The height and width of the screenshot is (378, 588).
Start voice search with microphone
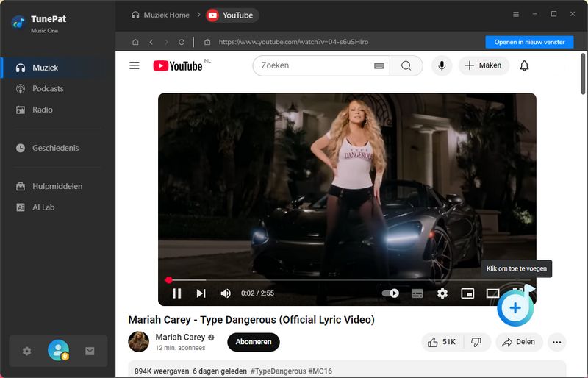[x=442, y=65]
